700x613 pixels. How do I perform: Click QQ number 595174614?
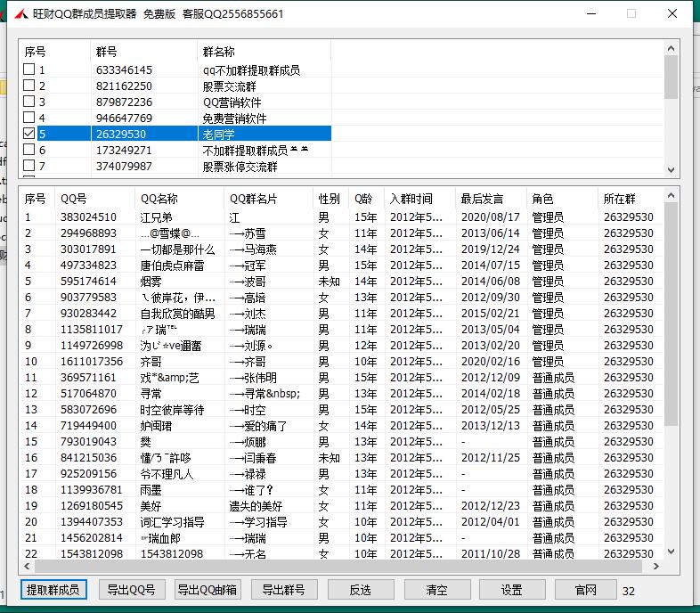click(x=88, y=282)
